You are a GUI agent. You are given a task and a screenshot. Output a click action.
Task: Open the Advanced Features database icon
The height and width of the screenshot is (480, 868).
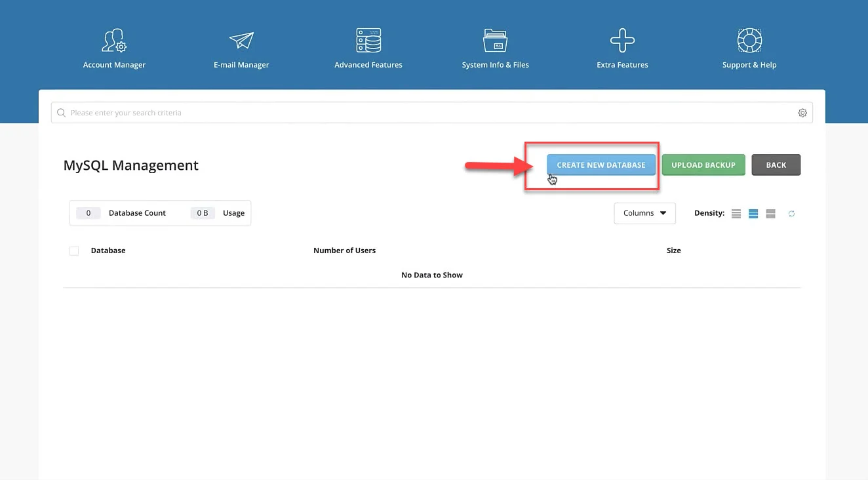(x=368, y=41)
